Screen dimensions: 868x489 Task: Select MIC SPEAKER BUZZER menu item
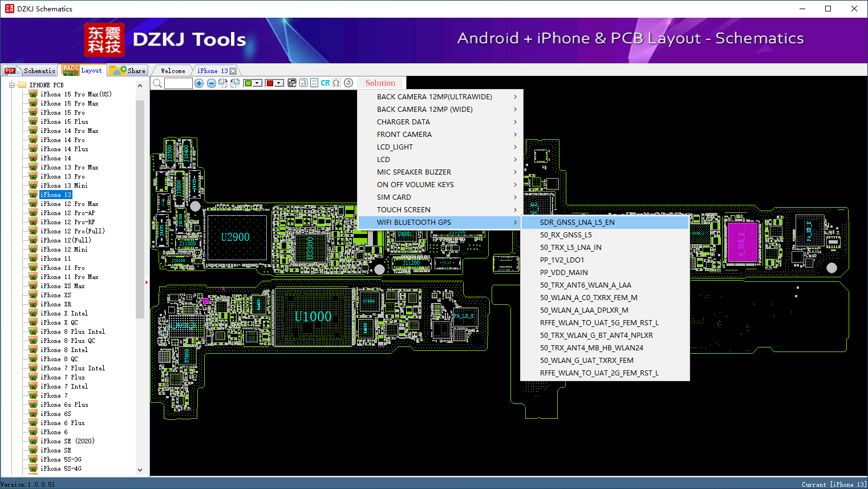[439, 172]
